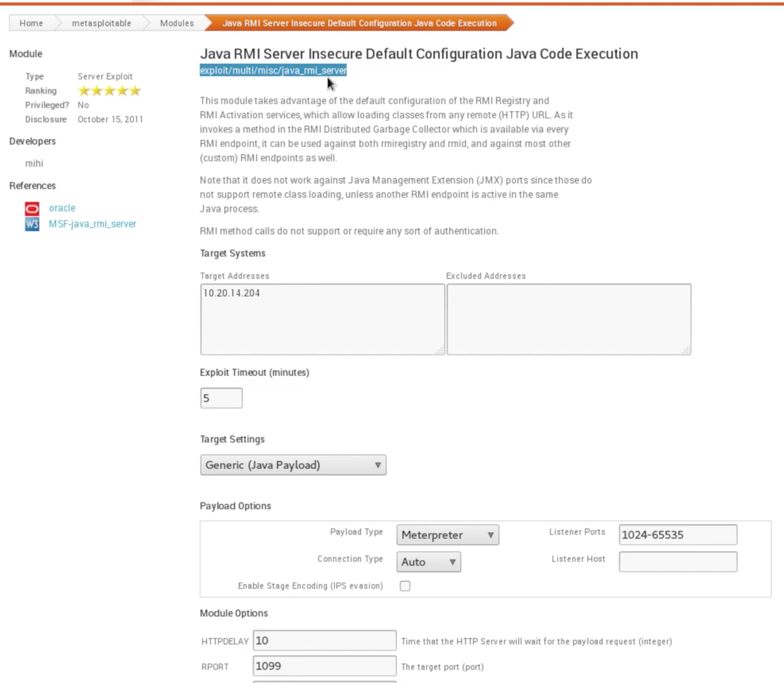Open the Target Settings Generic (Java Payload) dropdown
Viewport: 784px width, 683px height.
click(293, 465)
